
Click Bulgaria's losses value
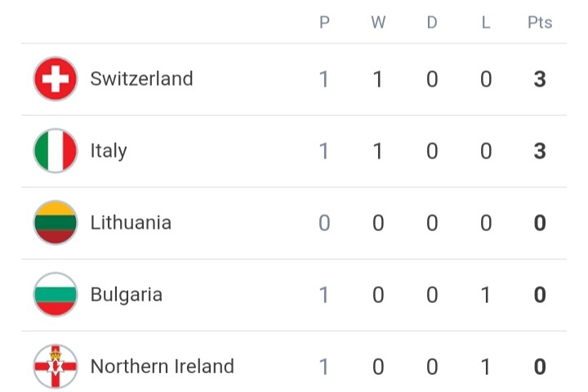click(x=486, y=295)
